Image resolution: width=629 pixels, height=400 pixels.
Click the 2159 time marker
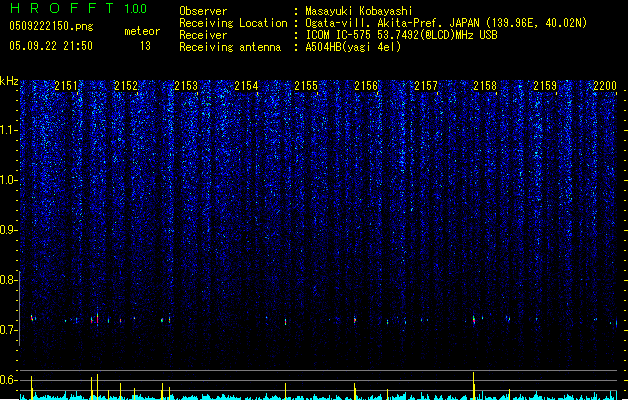tap(545, 85)
